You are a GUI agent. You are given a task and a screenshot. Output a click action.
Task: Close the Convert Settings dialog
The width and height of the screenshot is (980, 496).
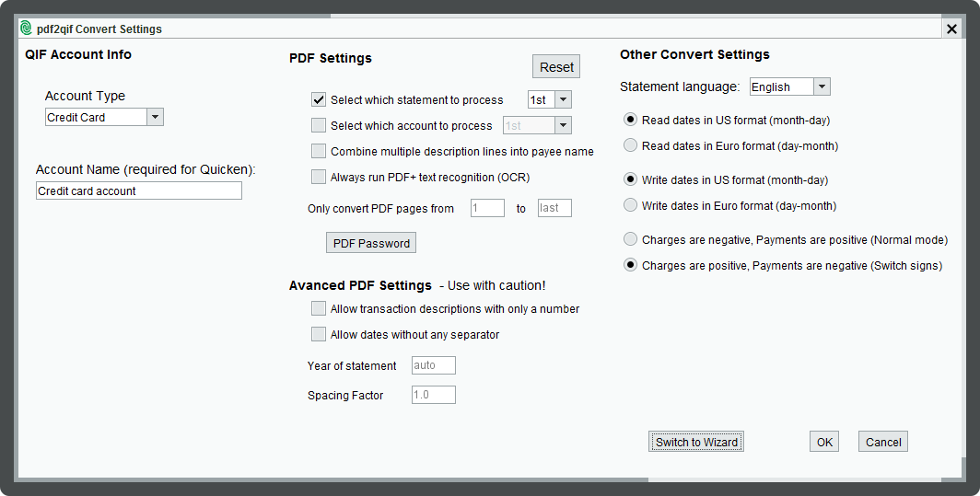pyautogui.click(x=951, y=29)
